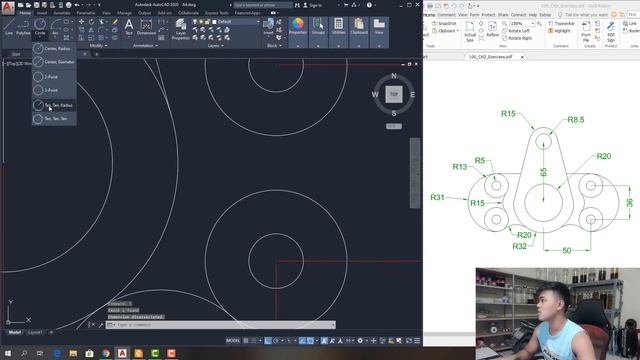Open the Comment tab in Foxit Reader
The image size is (640, 360).
pos(447,15)
